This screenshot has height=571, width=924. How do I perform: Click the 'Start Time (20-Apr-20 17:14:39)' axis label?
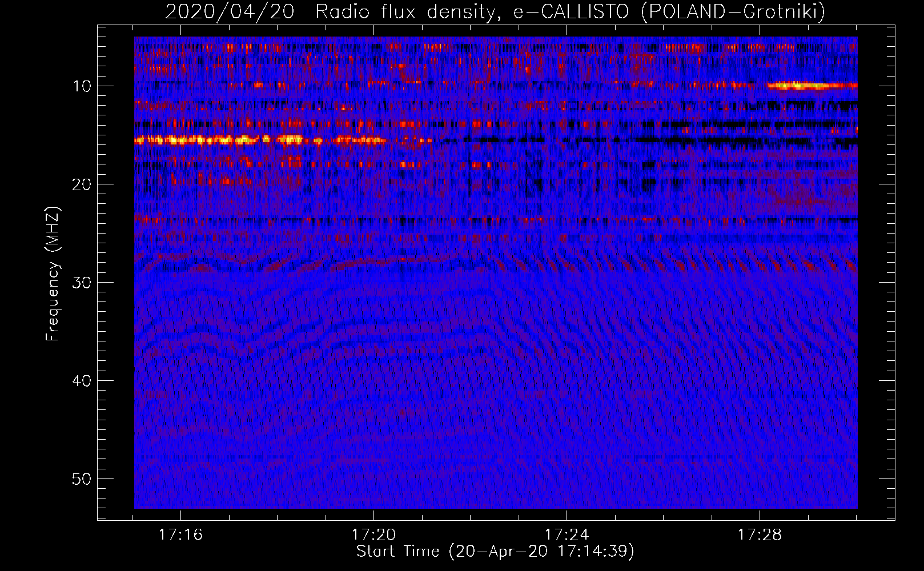pos(495,551)
